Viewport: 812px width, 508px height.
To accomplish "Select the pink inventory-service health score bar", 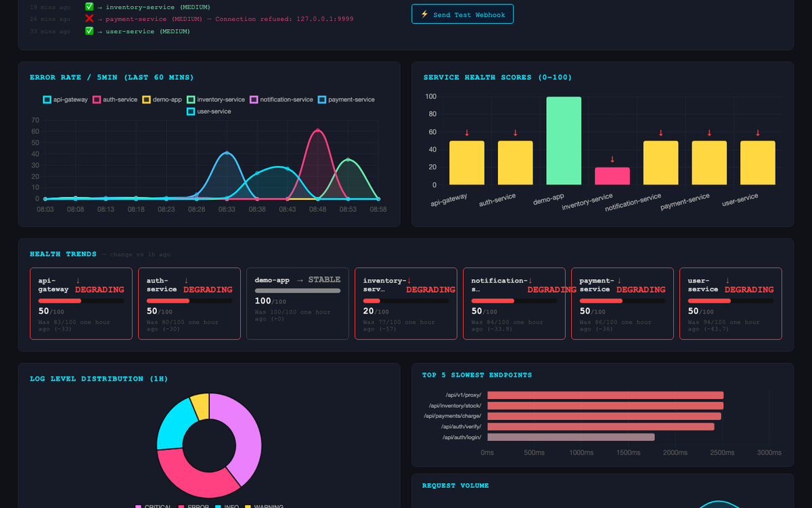I will point(612,176).
